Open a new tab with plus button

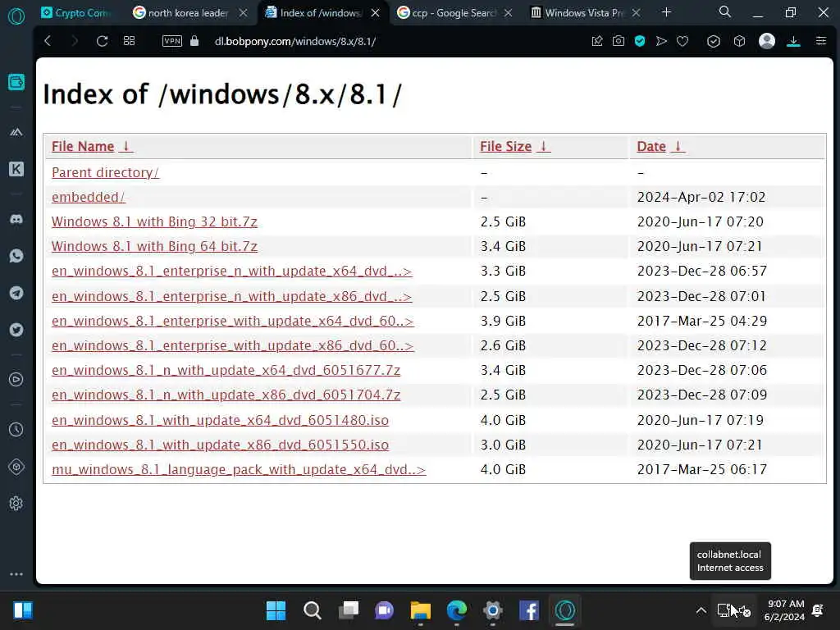(666, 11)
